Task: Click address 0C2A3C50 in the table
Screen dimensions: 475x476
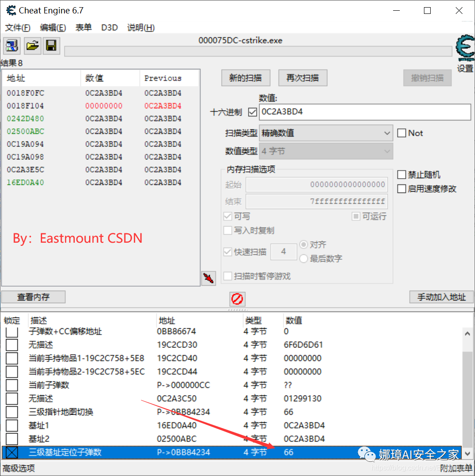Action: (x=177, y=399)
